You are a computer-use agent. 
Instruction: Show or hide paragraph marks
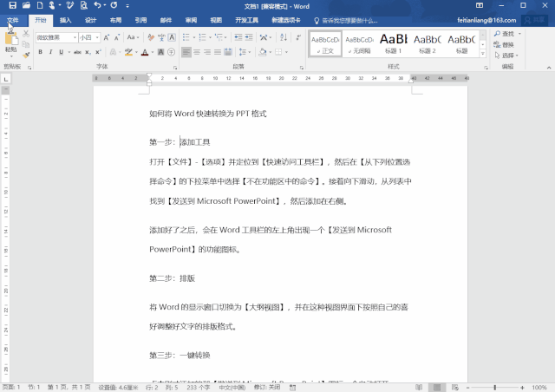pyautogui.click(x=298, y=37)
